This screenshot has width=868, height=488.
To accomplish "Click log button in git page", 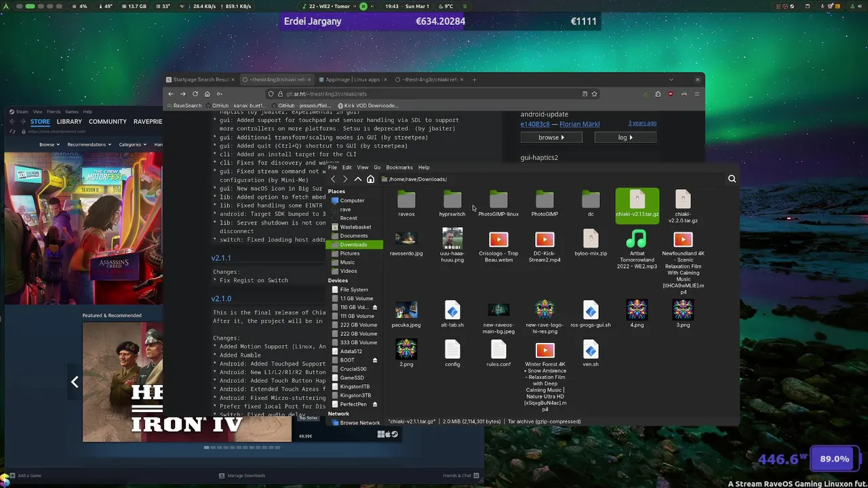I will [x=625, y=137].
